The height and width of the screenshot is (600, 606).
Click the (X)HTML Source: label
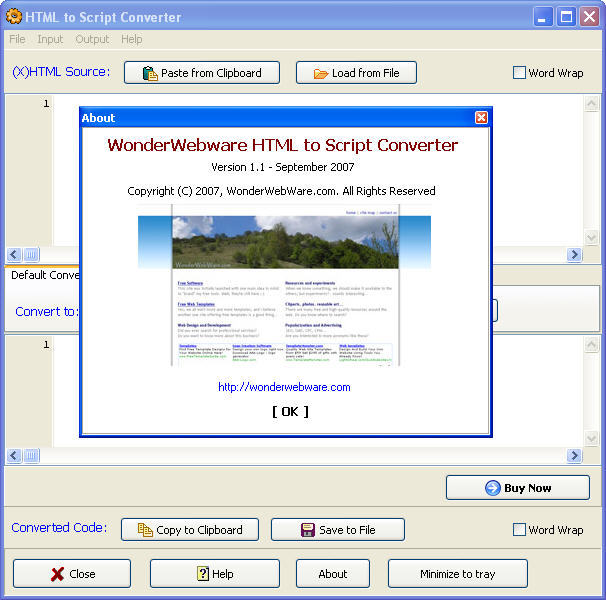[x=61, y=72]
